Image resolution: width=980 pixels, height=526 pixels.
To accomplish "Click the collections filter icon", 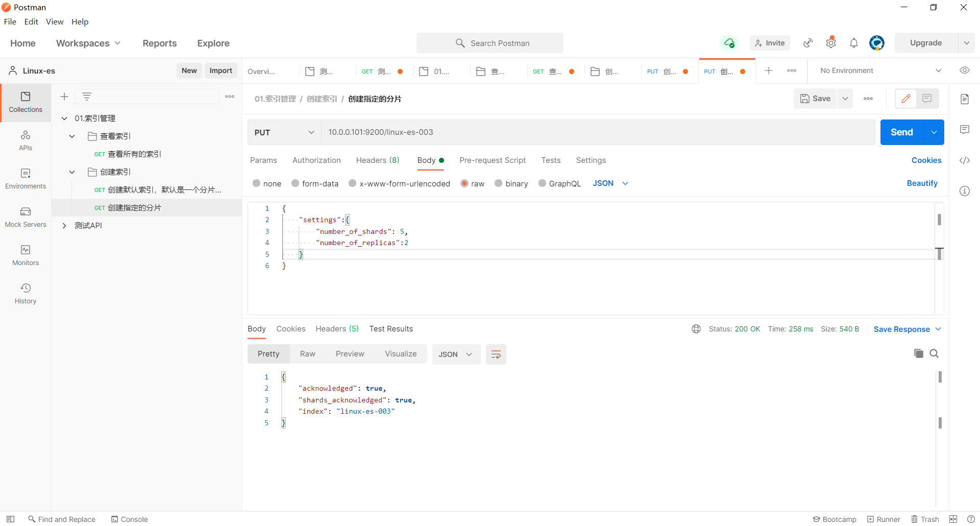I will tap(87, 97).
